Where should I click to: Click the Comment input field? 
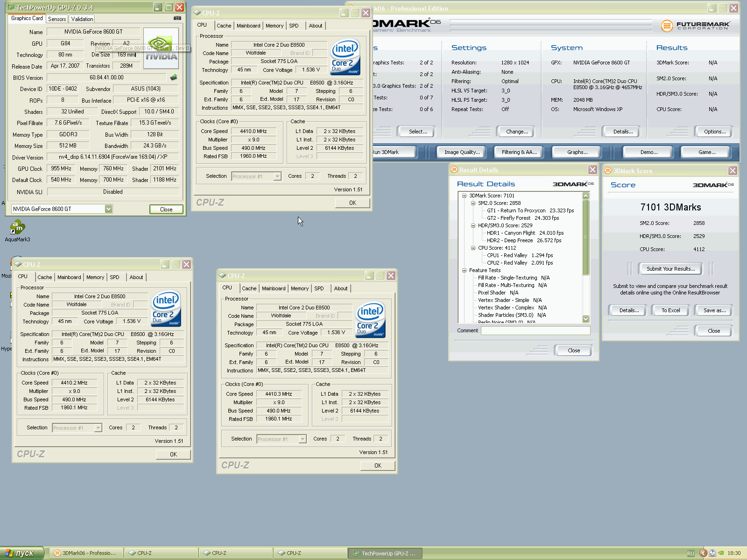coord(536,330)
